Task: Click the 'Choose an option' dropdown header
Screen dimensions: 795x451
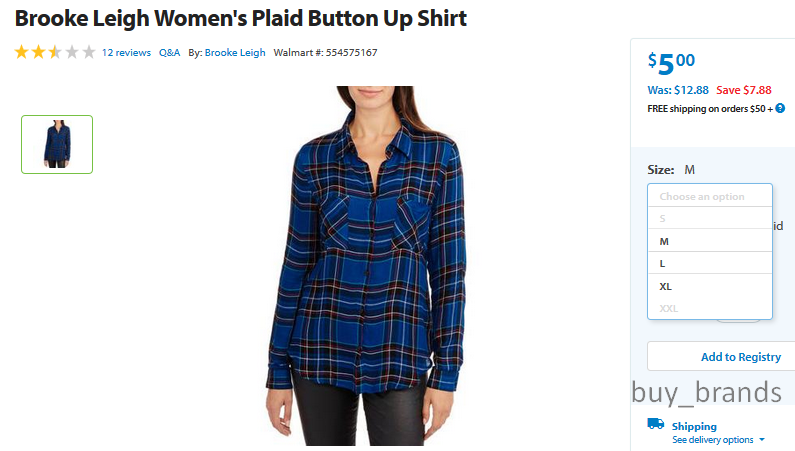Action: tap(710, 196)
